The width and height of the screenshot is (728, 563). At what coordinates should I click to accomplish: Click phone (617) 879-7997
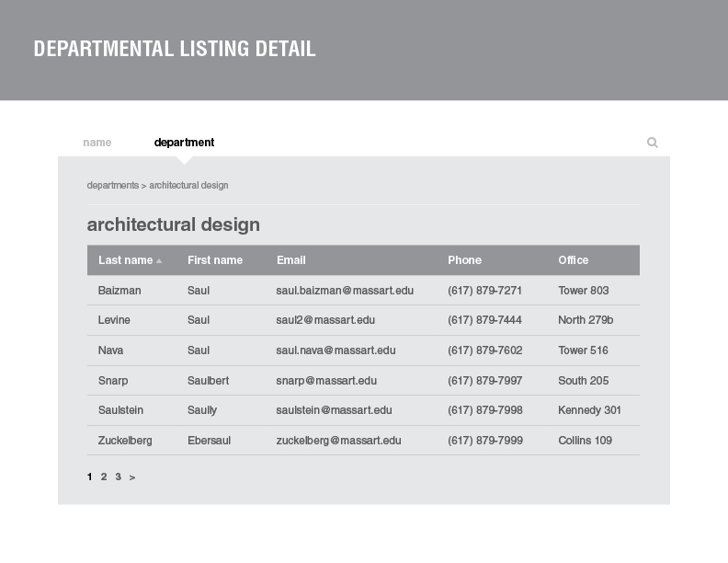(485, 381)
